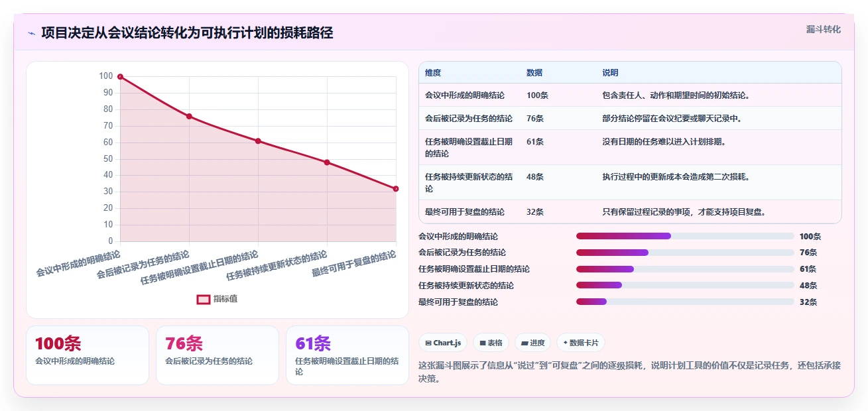Click x-axis label 最终可用于复盘的结论
Screen dimensions: 868x411
point(354,263)
